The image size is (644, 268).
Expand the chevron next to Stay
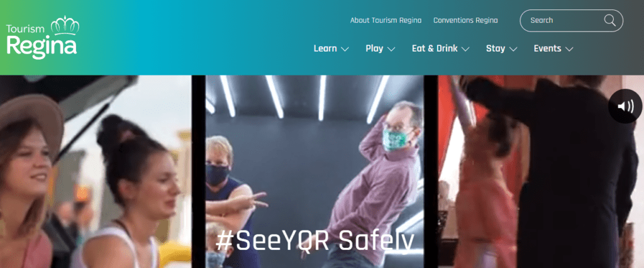point(513,49)
